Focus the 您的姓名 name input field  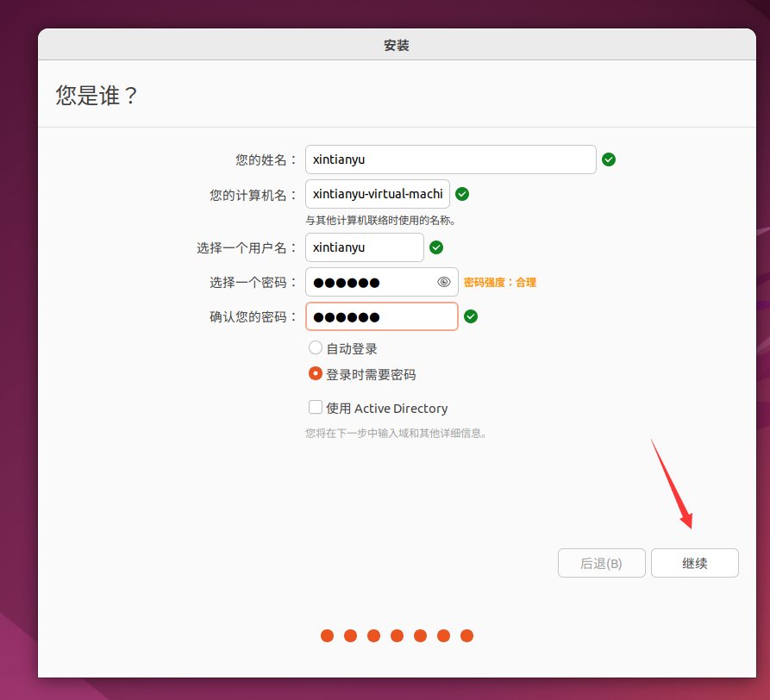click(450, 159)
